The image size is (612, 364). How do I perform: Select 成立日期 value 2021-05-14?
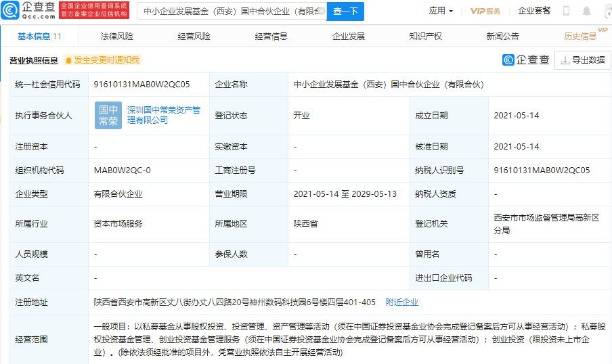(x=517, y=116)
